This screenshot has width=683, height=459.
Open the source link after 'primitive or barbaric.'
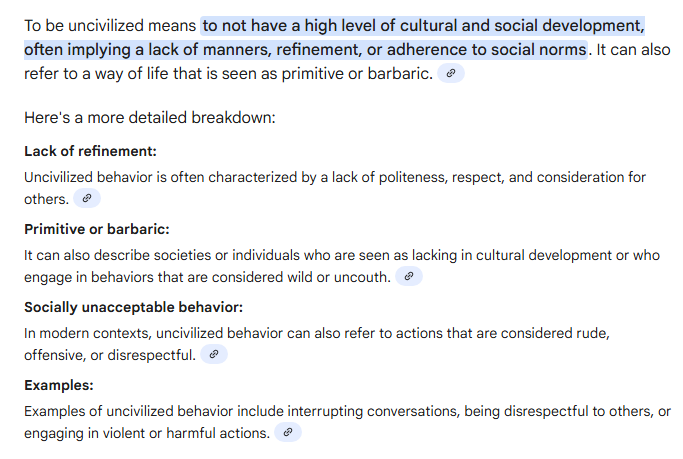(451, 73)
